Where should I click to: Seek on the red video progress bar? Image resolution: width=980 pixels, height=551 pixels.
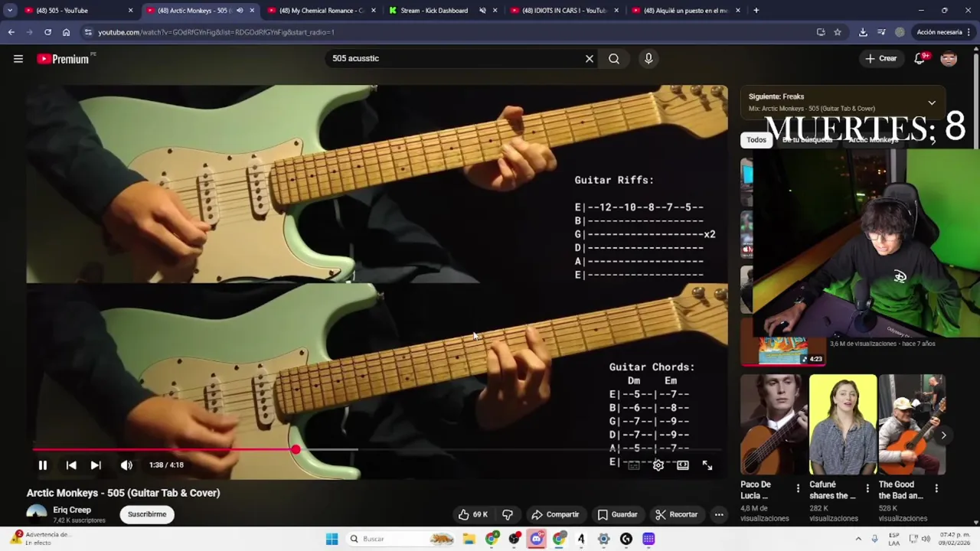(x=375, y=449)
